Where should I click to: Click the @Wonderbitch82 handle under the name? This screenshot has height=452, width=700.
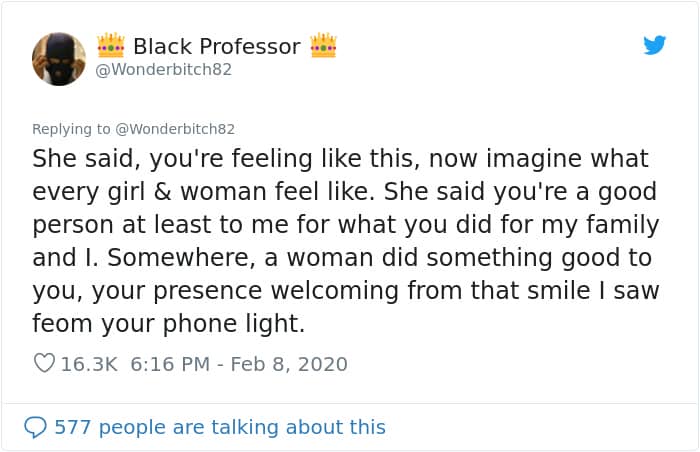click(x=163, y=70)
